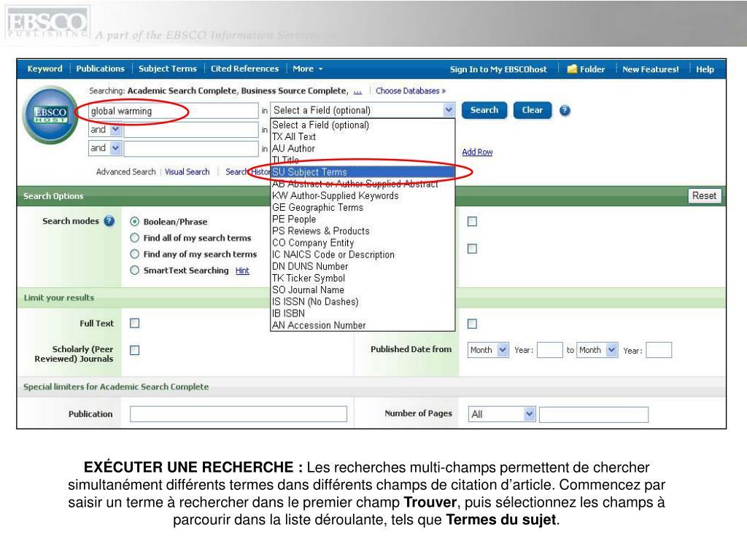Viewport: 747px width, 560px height.
Task: Open the Advanced Search link
Action: (125, 172)
